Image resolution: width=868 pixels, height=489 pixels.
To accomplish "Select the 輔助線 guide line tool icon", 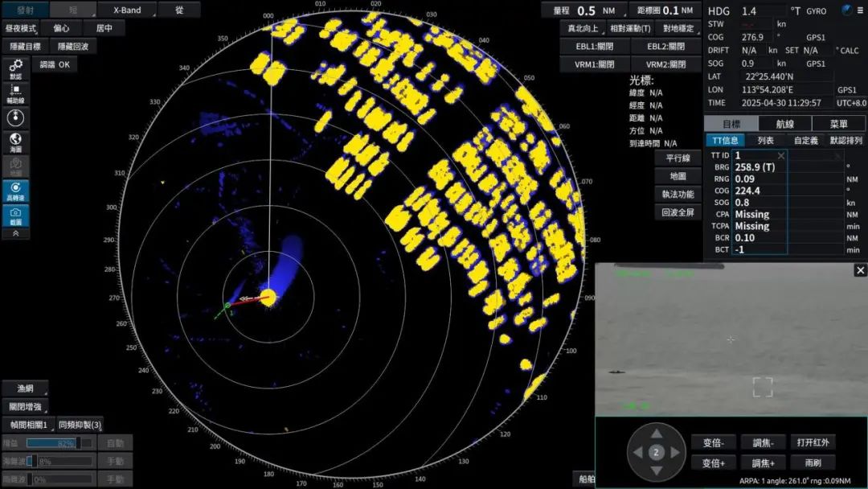I will click(15, 93).
